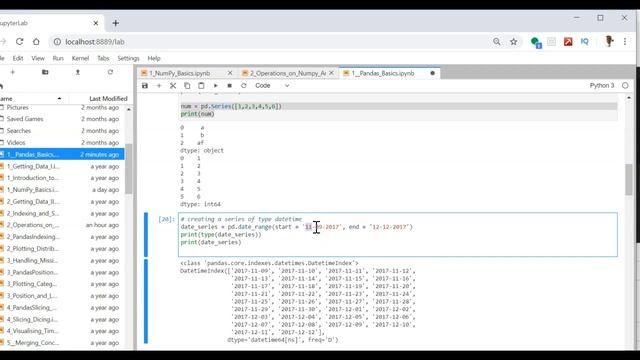Click the red arrow extension icon
Screen dimensions: 640x360
coord(568,42)
